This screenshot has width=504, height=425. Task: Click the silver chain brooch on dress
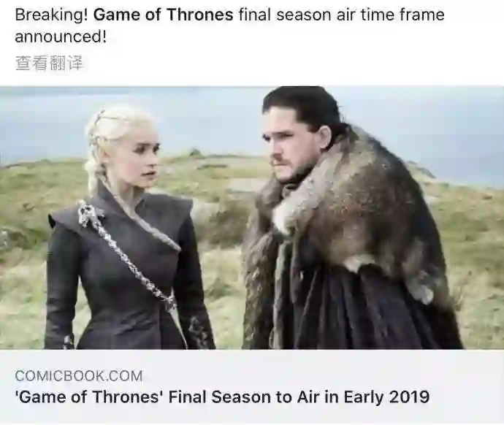tap(126, 254)
